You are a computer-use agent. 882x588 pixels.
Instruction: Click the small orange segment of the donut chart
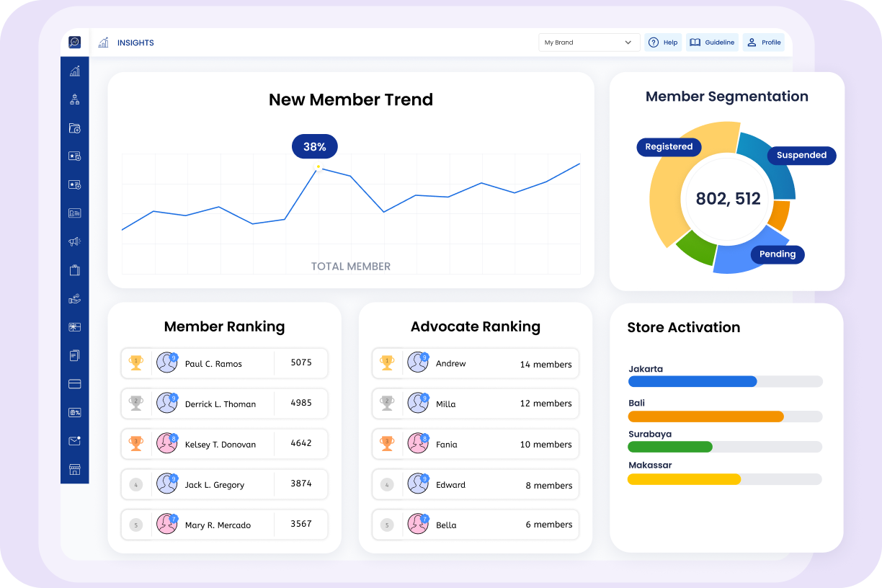tap(779, 215)
